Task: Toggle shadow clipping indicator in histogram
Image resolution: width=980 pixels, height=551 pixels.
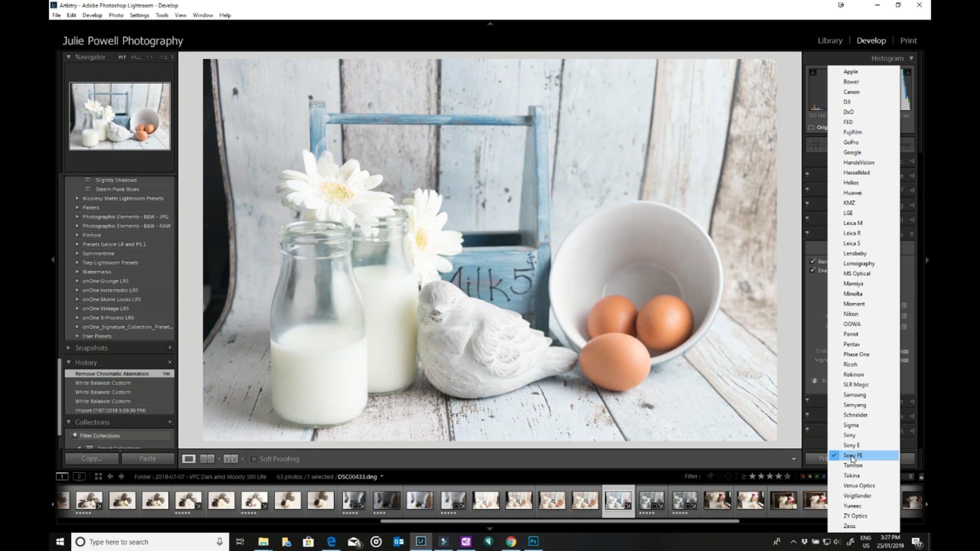Action: coord(813,72)
